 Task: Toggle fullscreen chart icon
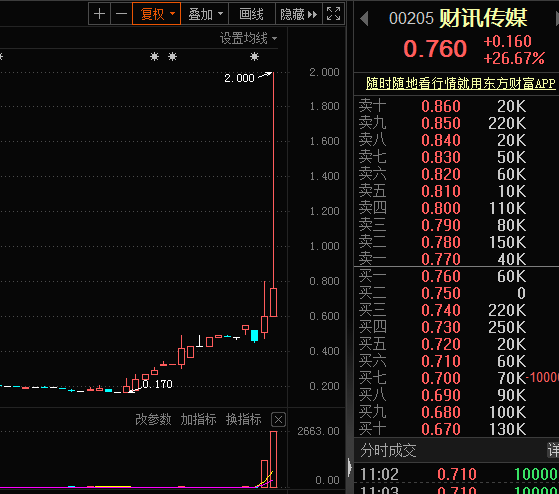[333, 14]
